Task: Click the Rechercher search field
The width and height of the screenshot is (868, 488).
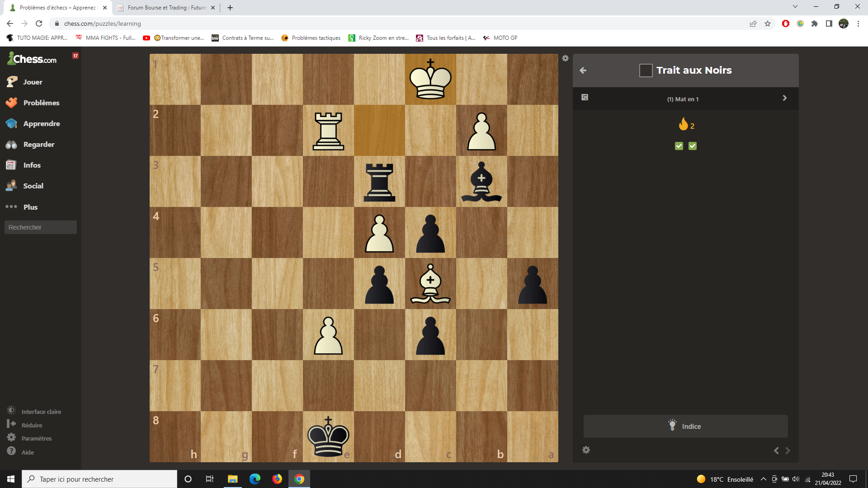Action: 41,227
